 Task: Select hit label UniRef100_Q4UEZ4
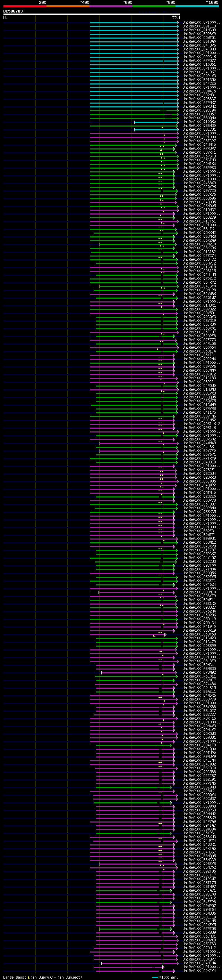tap(199, 841)
